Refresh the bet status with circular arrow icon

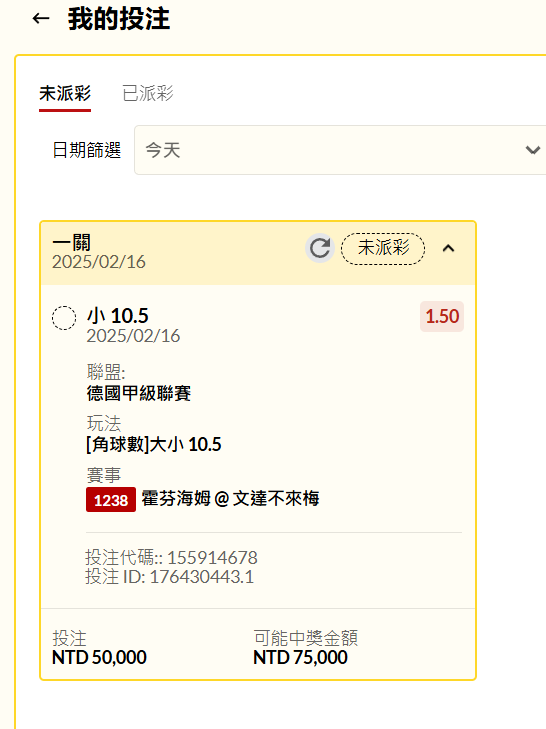click(320, 248)
